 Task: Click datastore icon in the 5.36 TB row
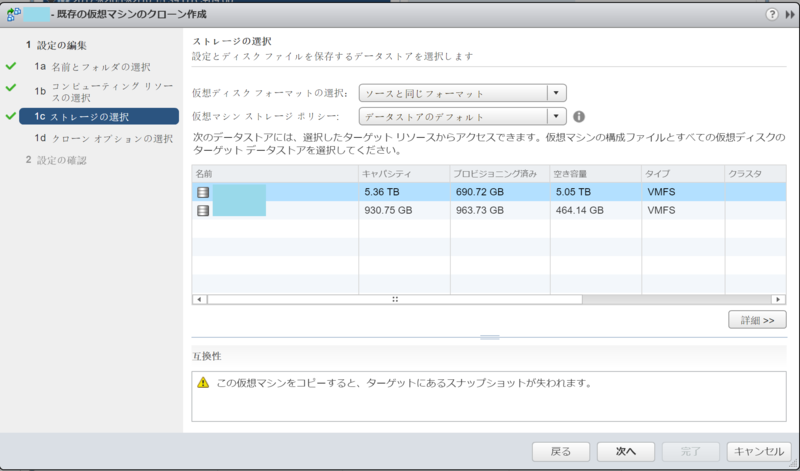pos(203,192)
